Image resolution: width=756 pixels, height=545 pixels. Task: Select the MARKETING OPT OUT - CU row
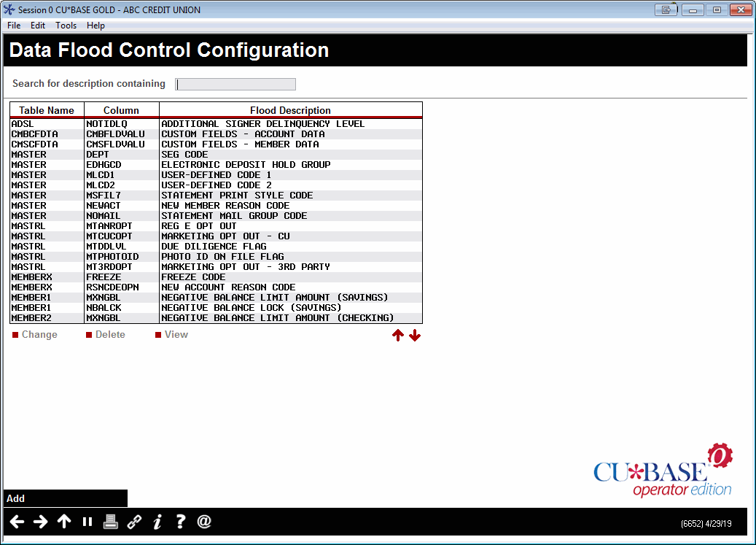216,236
